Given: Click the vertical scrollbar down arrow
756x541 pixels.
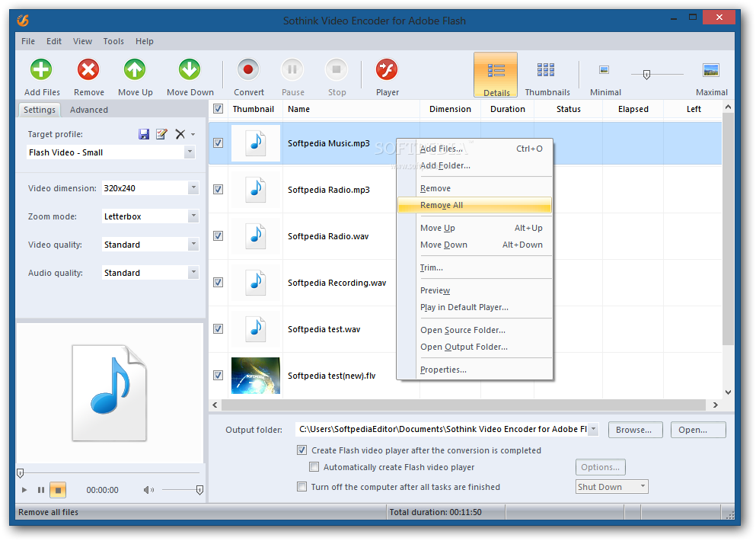Looking at the screenshot, I should [x=728, y=392].
